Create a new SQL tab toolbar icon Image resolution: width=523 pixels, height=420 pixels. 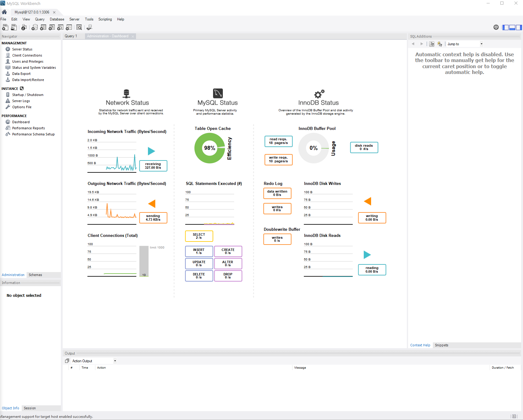[x=5, y=28]
